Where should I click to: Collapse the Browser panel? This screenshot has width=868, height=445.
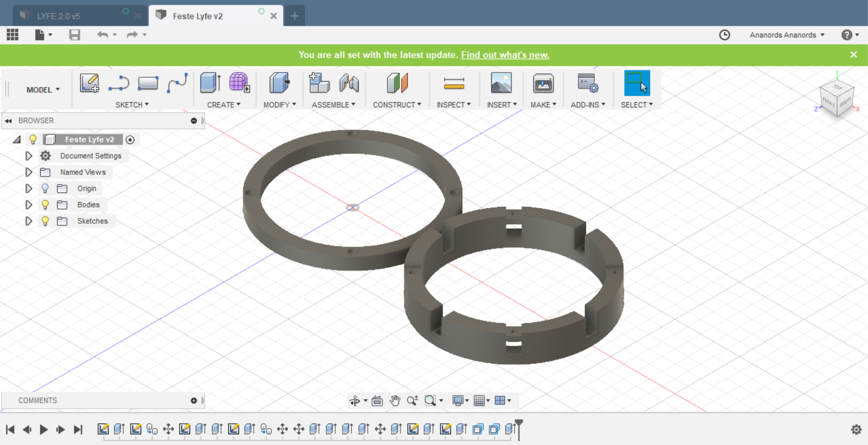click(x=8, y=121)
